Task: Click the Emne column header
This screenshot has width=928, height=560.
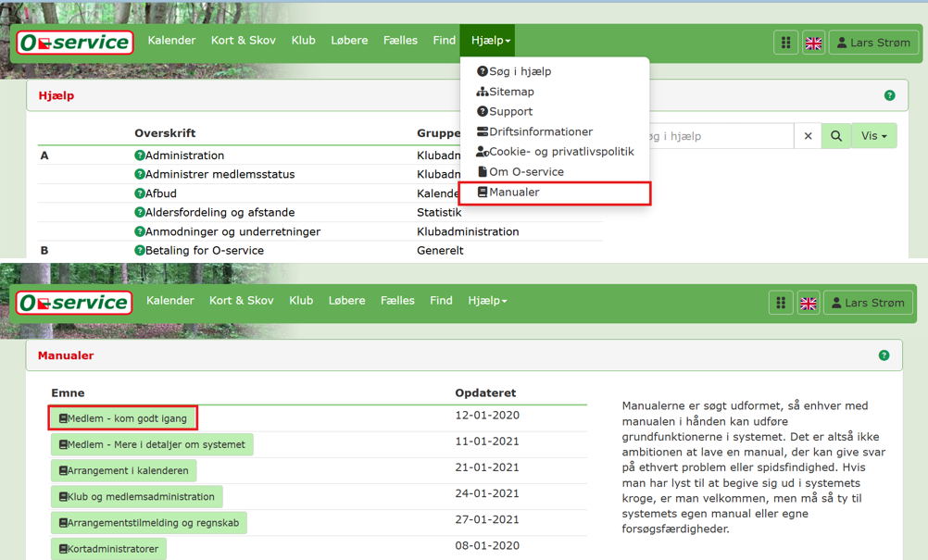Action: (68, 392)
